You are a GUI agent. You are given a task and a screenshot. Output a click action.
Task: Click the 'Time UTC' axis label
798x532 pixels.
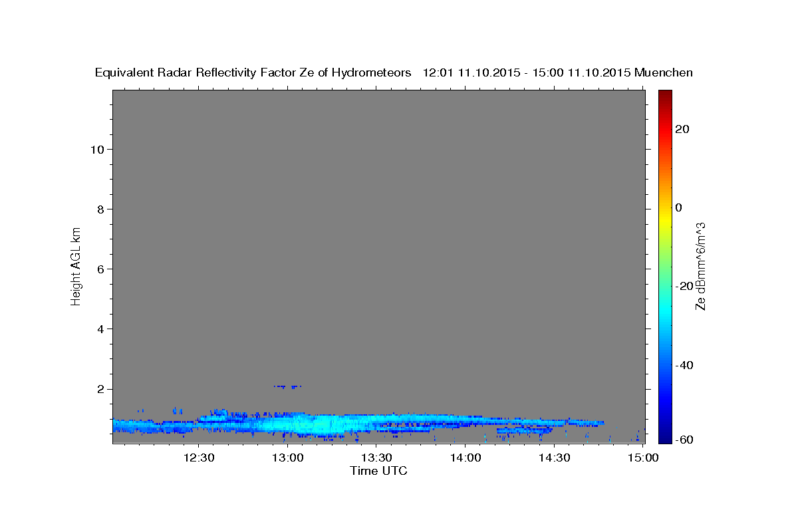coord(378,471)
